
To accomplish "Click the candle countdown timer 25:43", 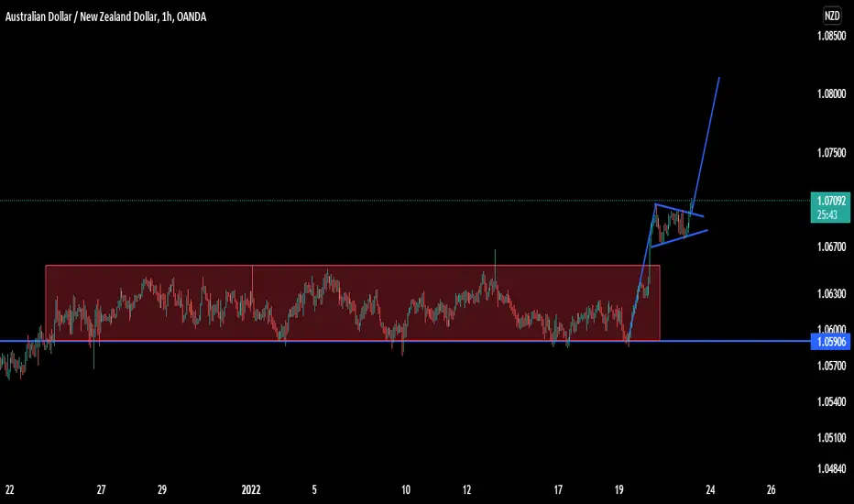I will [827, 214].
